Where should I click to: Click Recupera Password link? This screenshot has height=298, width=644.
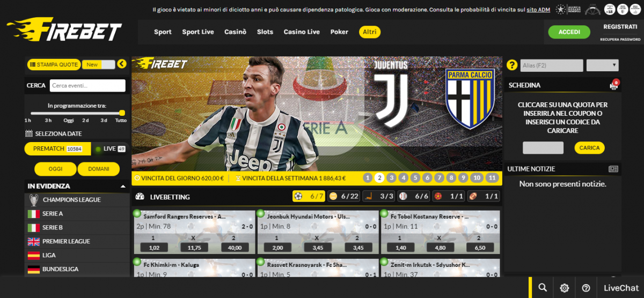click(x=620, y=39)
